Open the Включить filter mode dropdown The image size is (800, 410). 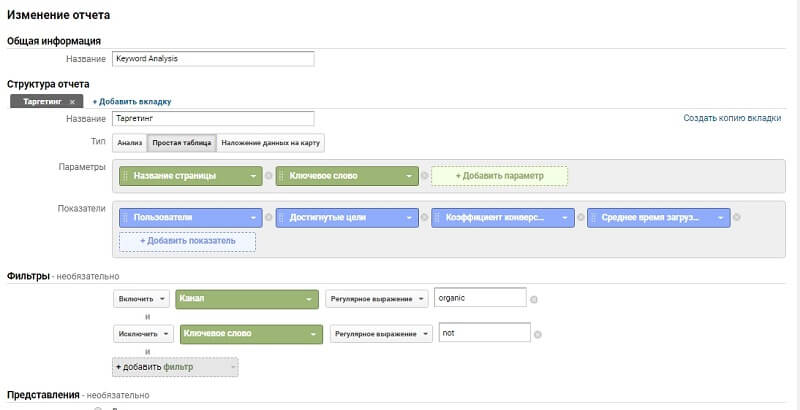[x=141, y=298]
